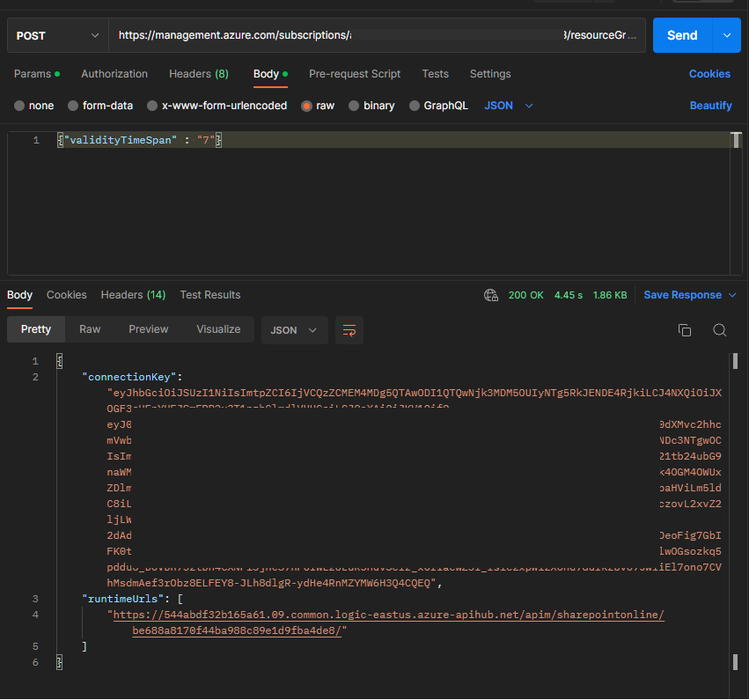
Task: Click the Send button
Action: (682, 36)
